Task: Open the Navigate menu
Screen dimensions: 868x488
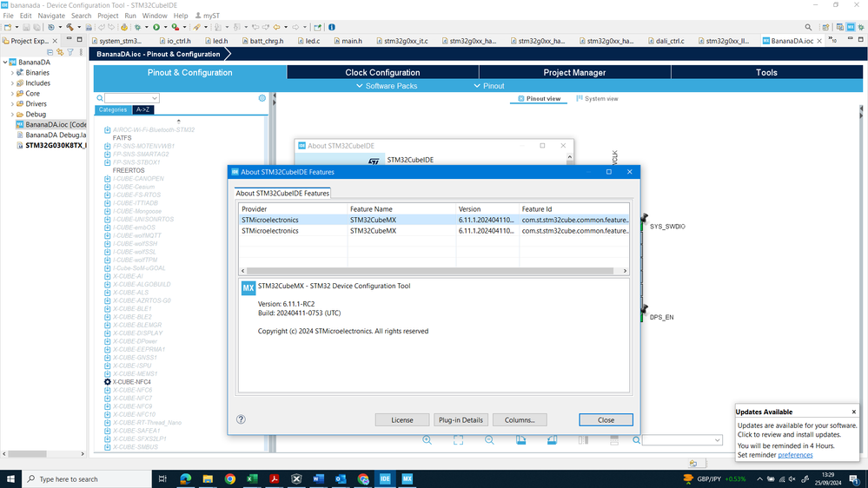Action: click(51, 16)
